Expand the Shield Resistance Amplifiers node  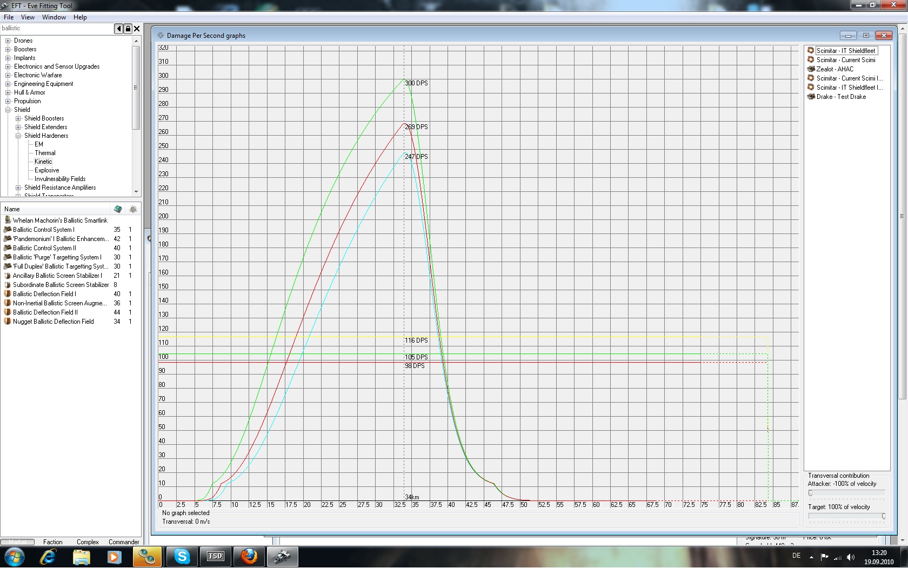pyautogui.click(x=18, y=188)
